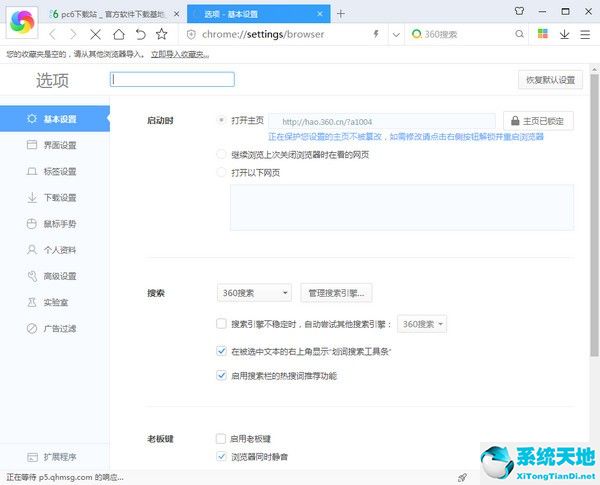Click the rocket accelerator icon in status bar

tap(462, 477)
